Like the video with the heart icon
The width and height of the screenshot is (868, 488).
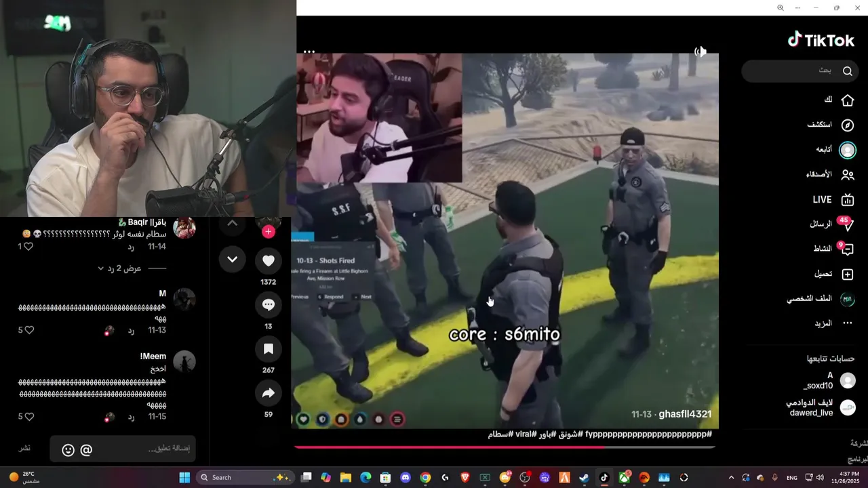[269, 261]
